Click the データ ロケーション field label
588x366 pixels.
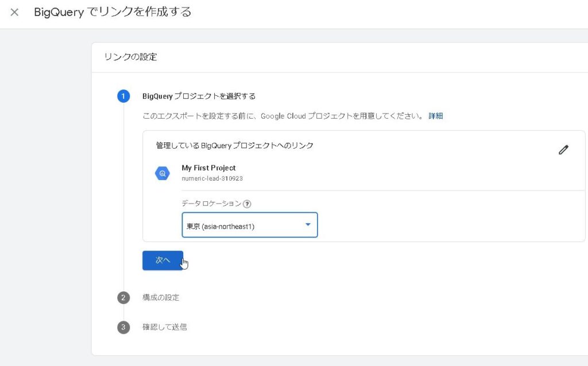point(211,204)
